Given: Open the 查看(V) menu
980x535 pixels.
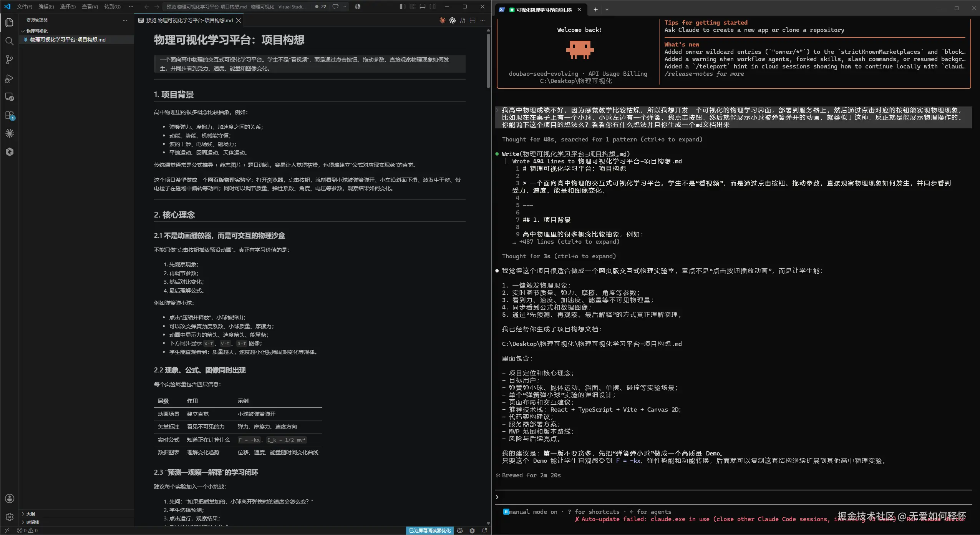Looking at the screenshot, I should (x=90, y=7).
